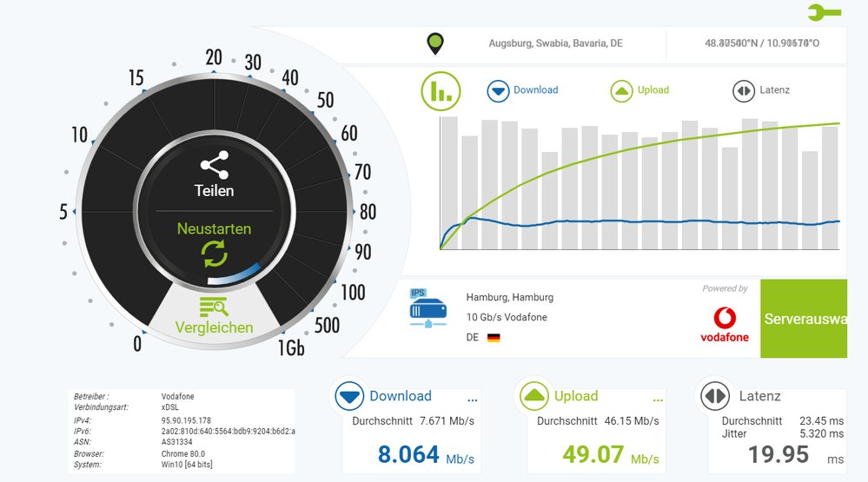Expand Download details via three dots
The width and height of the screenshot is (868, 482).
pyautogui.click(x=472, y=399)
